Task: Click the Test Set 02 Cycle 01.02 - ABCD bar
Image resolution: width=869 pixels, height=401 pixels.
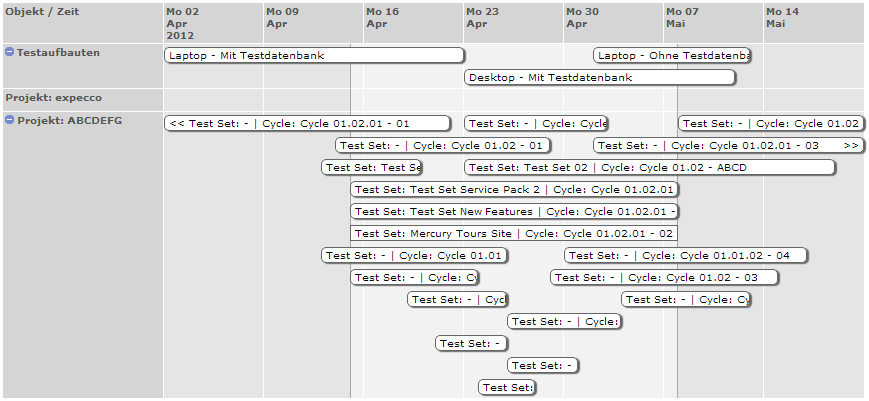Action: point(650,168)
